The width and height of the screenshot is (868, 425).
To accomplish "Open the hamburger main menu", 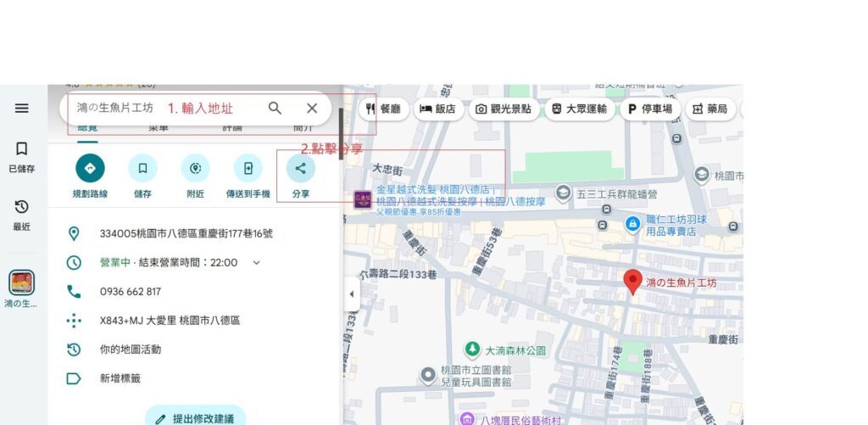I will [x=21, y=108].
